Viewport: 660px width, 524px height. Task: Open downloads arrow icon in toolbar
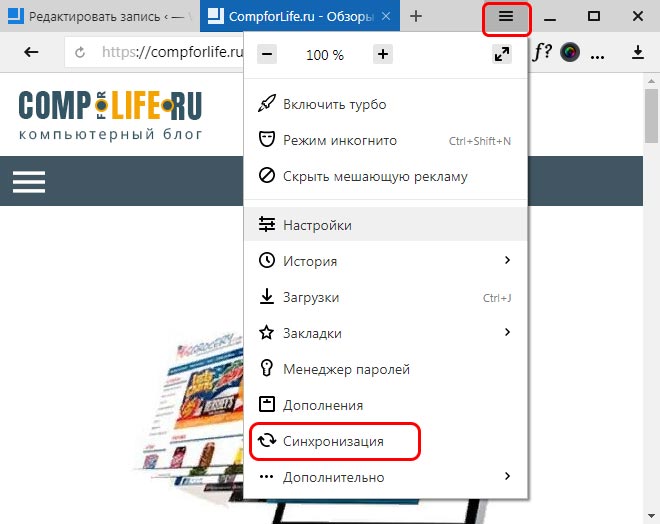click(638, 52)
